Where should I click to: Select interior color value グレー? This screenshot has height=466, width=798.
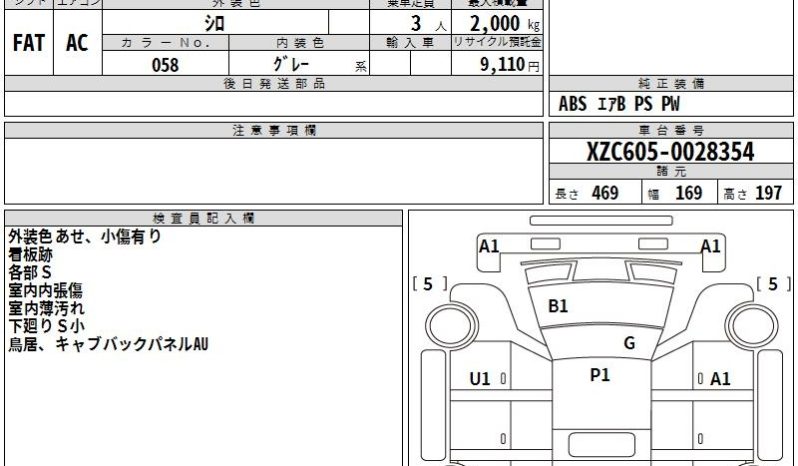pyautogui.click(x=291, y=64)
